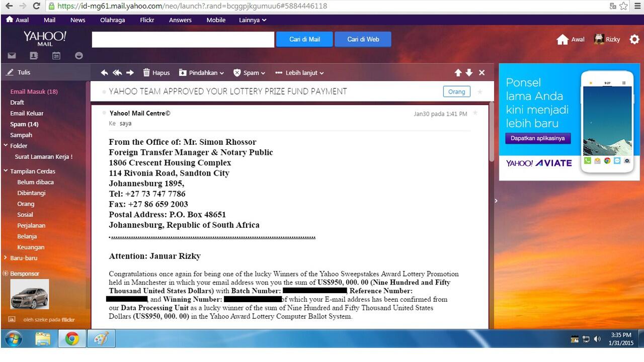Open File Explorer from taskbar
Screen dimensions: 644x362
point(43,339)
